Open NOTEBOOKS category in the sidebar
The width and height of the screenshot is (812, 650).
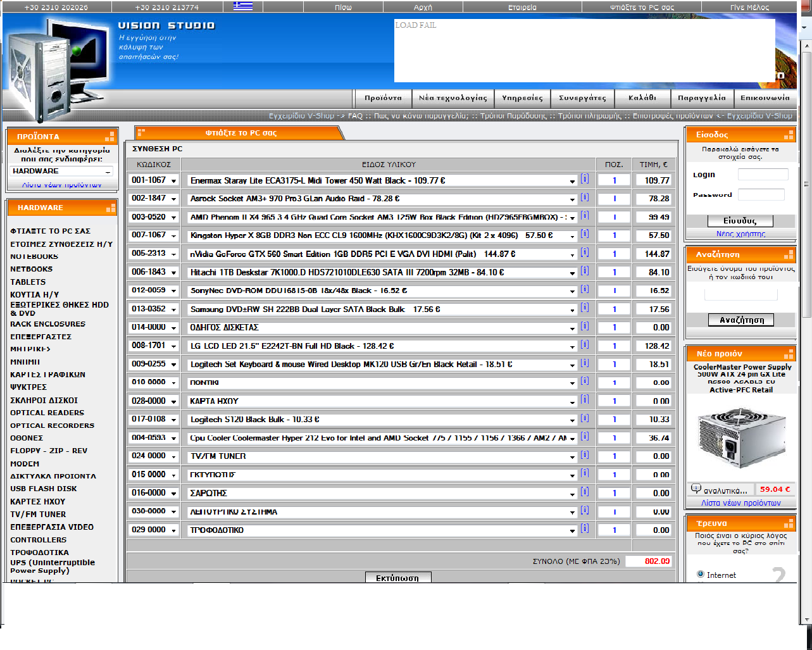(34, 256)
